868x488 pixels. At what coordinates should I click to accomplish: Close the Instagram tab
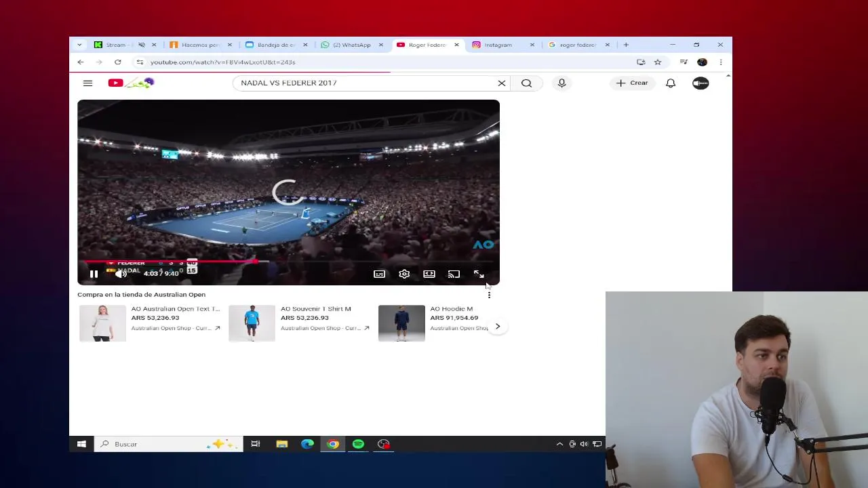(x=532, y=45)
